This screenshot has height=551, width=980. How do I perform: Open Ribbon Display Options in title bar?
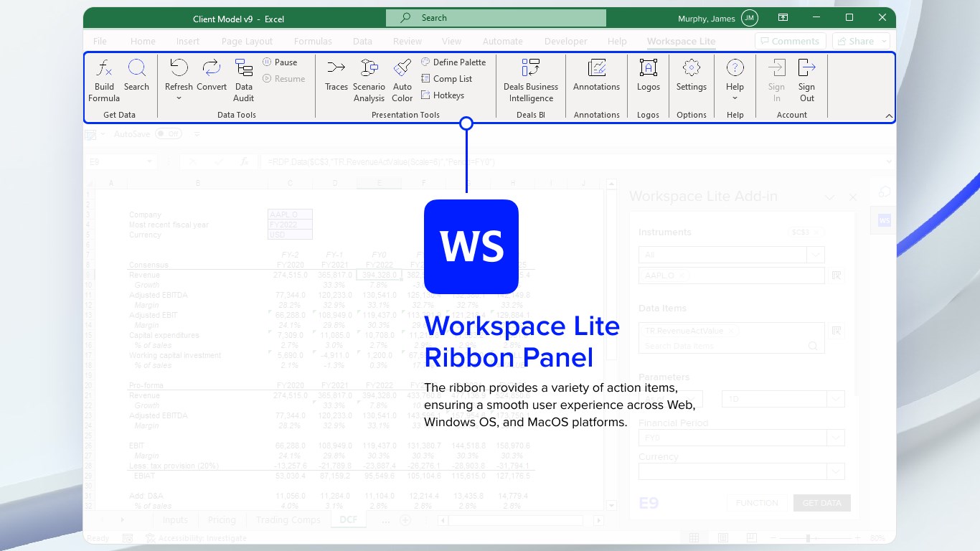click(x=783, y=18)
